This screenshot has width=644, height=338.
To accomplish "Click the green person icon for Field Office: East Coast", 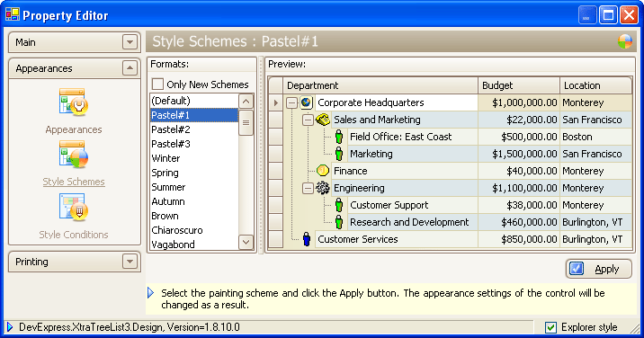I will point(339,137).
